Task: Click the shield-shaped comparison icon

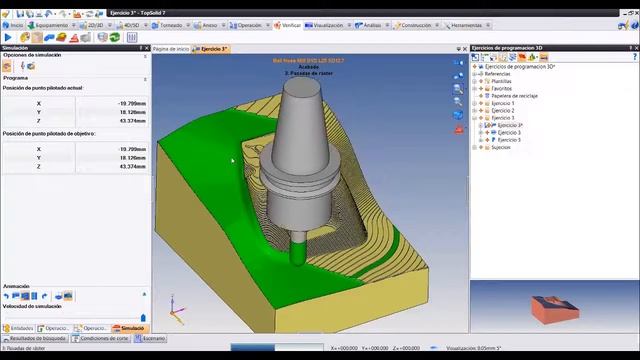Action: pyautogui.click(x=102, y=38)
